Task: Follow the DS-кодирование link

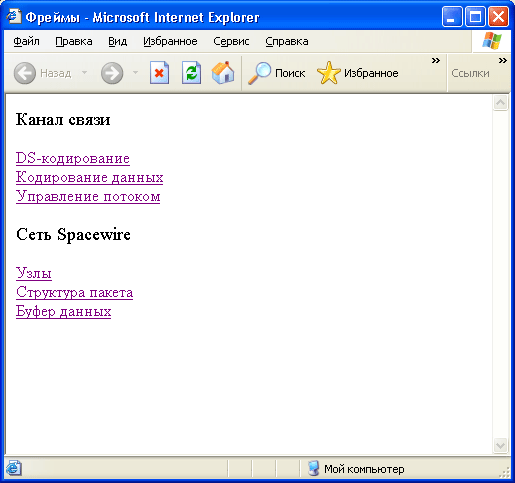Action: click(x=73, y=158)
